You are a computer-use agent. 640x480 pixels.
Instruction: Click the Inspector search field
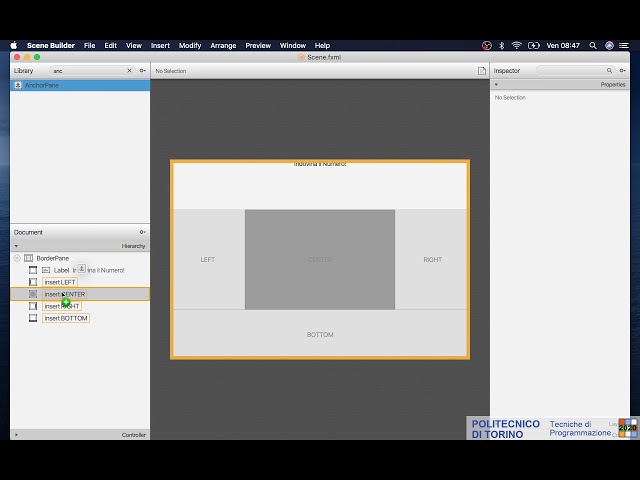[572, 71]
